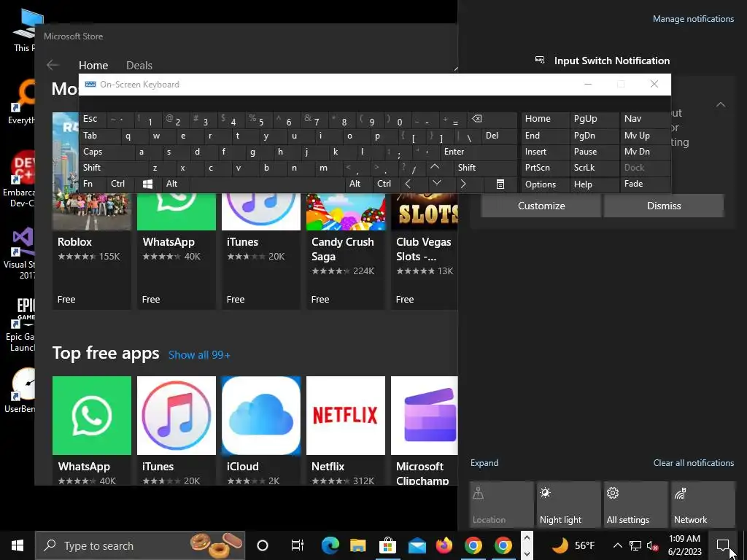Open File Explorer from taskbar
Viewport: 747px width, 560px height.
[x=357, y=545]
